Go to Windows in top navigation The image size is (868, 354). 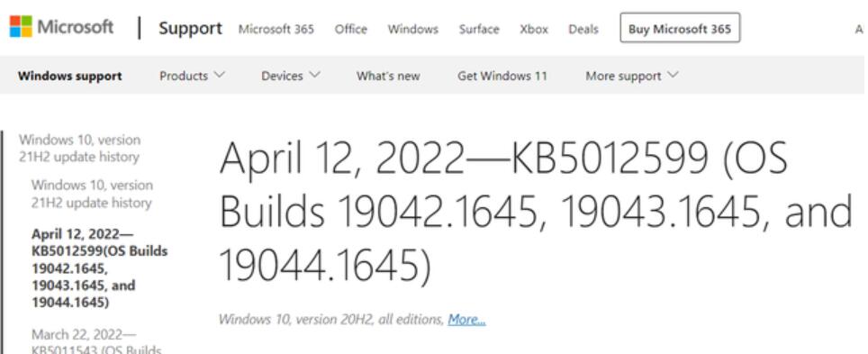(413, 30)
